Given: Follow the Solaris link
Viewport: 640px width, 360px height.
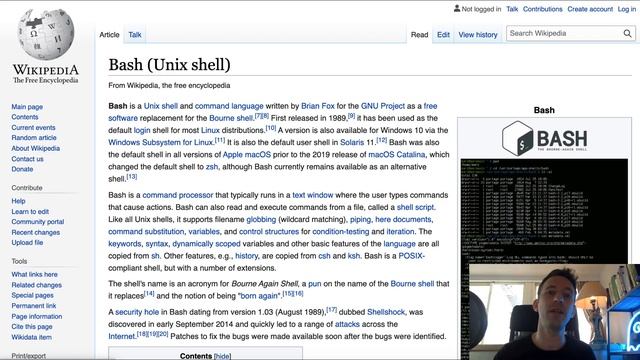Looking at the screenshot, I should point(352,142).
